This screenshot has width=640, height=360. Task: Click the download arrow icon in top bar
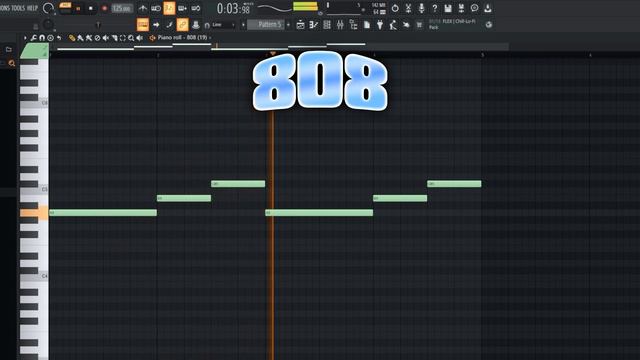point(488,8)
